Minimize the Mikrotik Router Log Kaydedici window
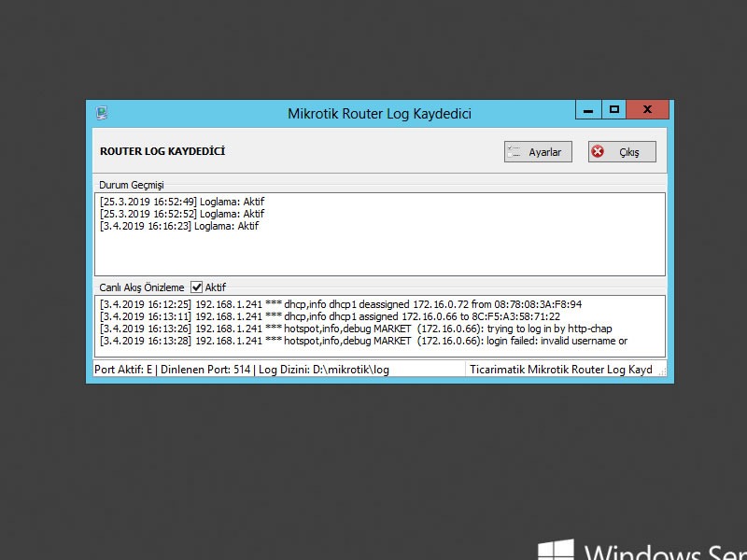 [x=587, y=111]
